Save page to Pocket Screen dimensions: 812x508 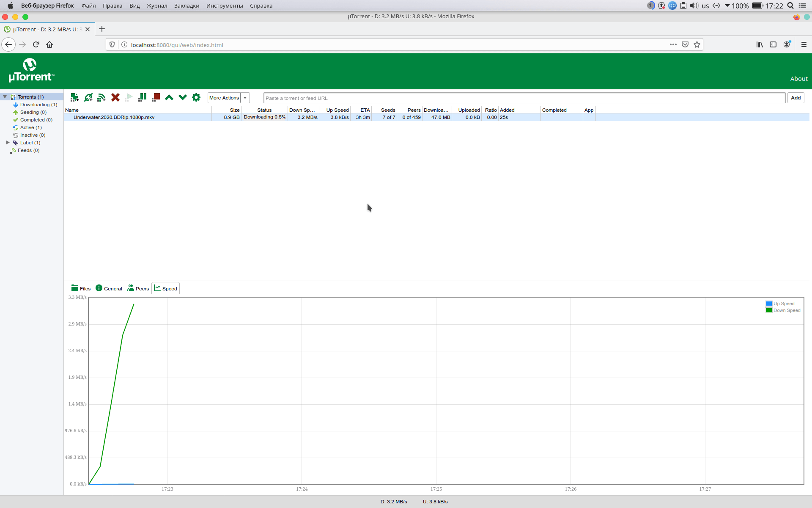[685, 44]
